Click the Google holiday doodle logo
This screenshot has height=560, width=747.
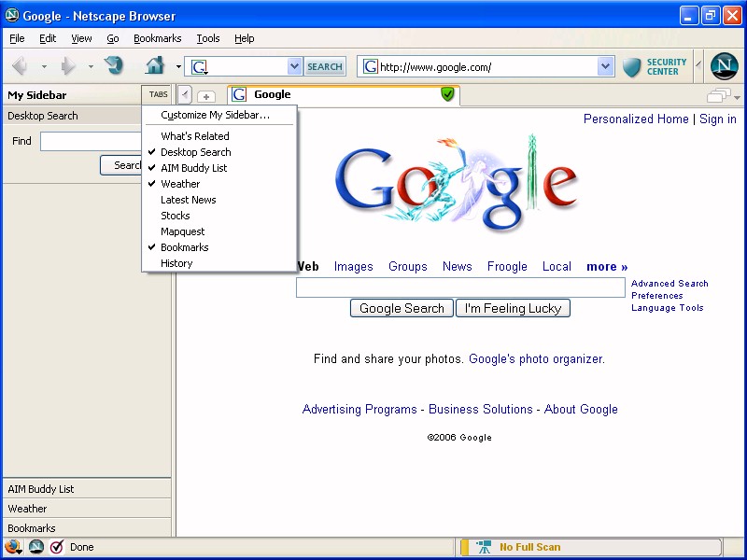tap(457, 182)
